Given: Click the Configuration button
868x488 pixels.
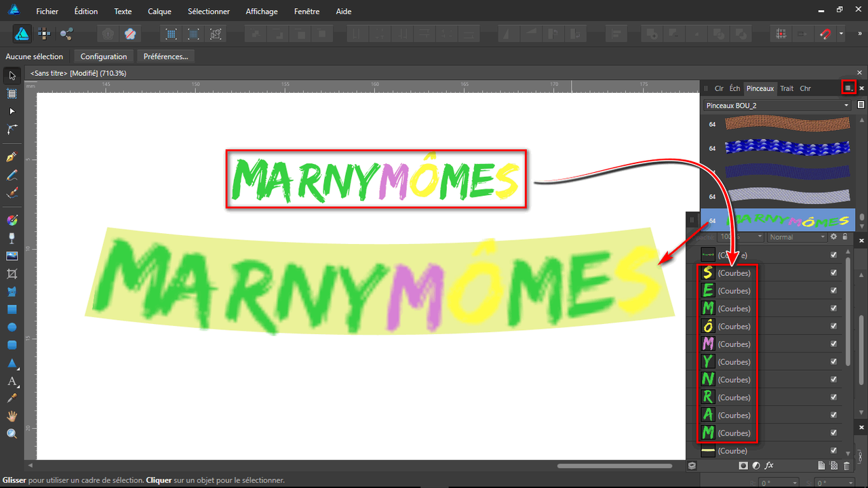Looking at the screenshot, I should (x=104, y=56).
